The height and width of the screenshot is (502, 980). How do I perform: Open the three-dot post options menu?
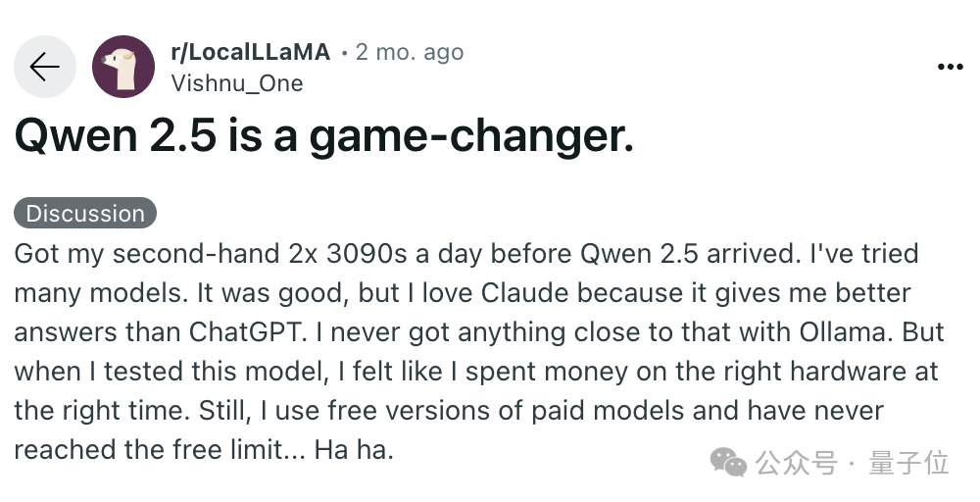[x=950, y=67]
